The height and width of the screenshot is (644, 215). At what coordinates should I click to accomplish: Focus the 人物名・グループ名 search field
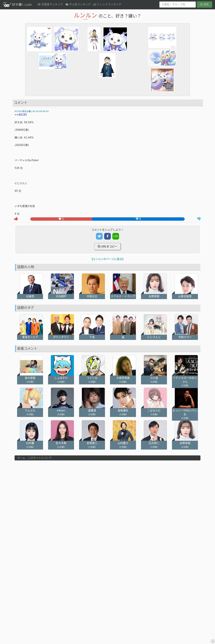[177, 5]
